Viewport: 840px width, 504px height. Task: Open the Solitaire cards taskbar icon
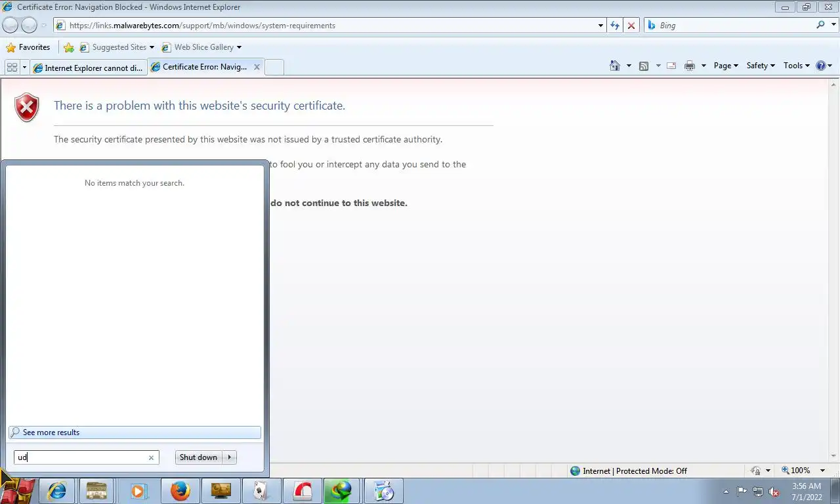(x=261, y=491)
